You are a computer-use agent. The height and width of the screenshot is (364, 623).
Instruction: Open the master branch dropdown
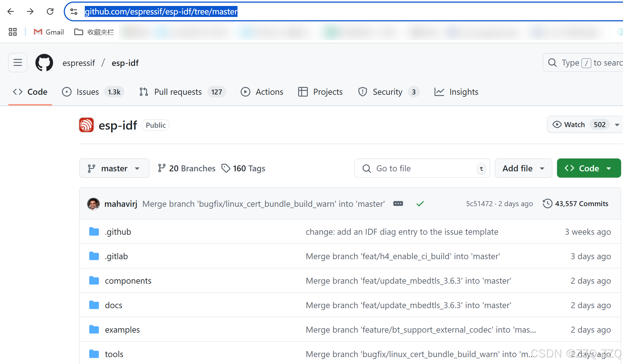point(114,168)
